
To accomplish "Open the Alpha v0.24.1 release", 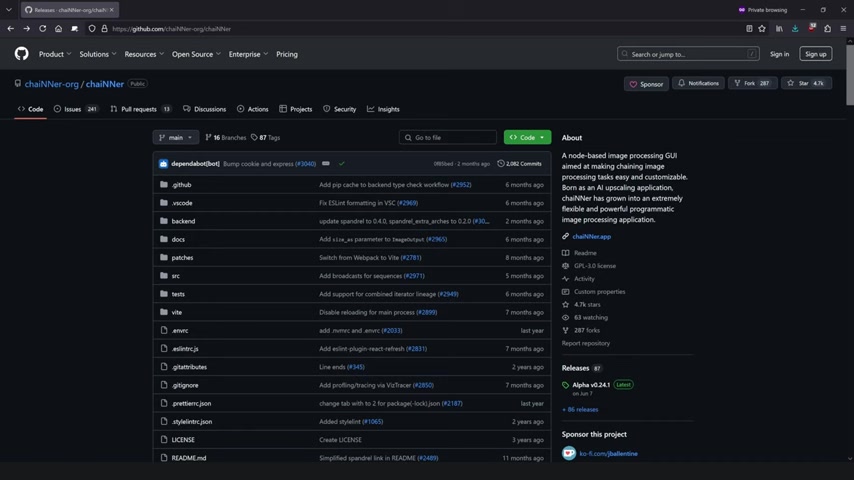I will click(x=591, y=385).
